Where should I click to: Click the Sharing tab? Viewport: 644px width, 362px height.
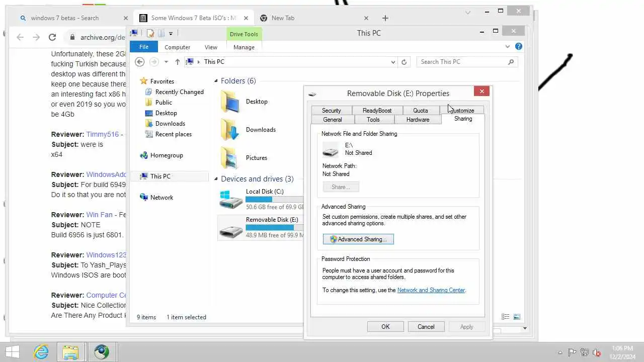click(463, 119)
